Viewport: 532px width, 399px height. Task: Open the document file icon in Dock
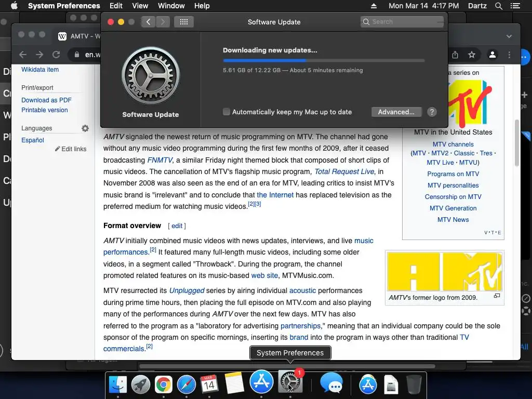(391, 385)
